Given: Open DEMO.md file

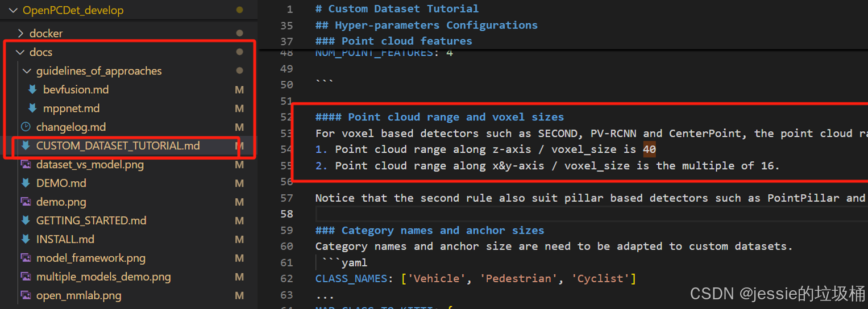Looking at the screenshot, I should [x=61, y=183].
